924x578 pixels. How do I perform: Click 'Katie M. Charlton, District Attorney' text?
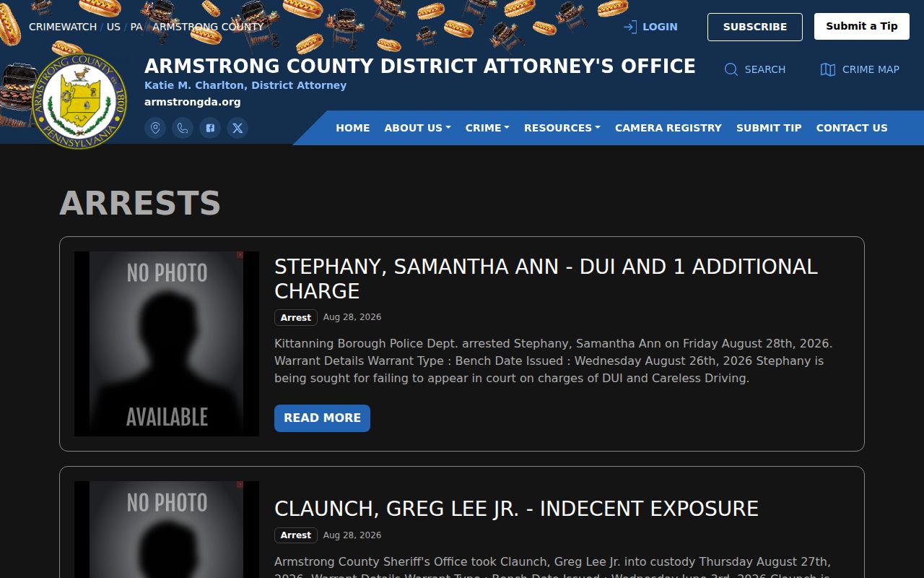click(245, 85)
